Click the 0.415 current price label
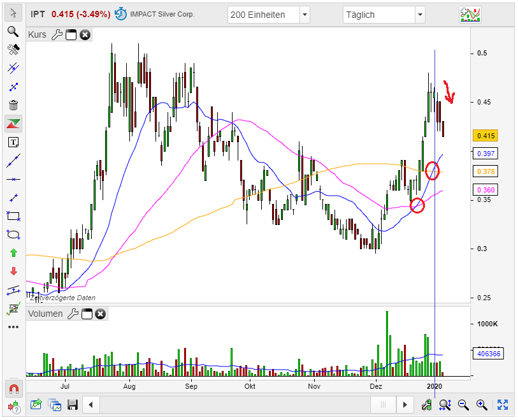Screen dimensions: 518x420 (486, 136)
